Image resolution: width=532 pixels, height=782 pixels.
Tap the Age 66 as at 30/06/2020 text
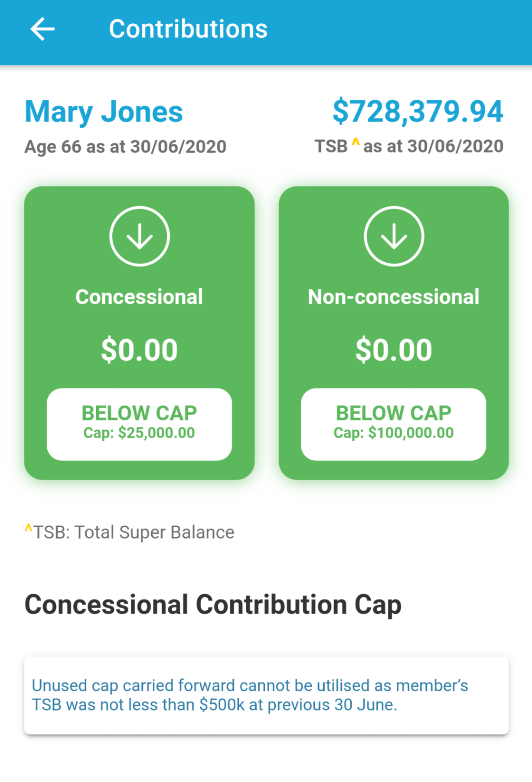click(126, 147)
